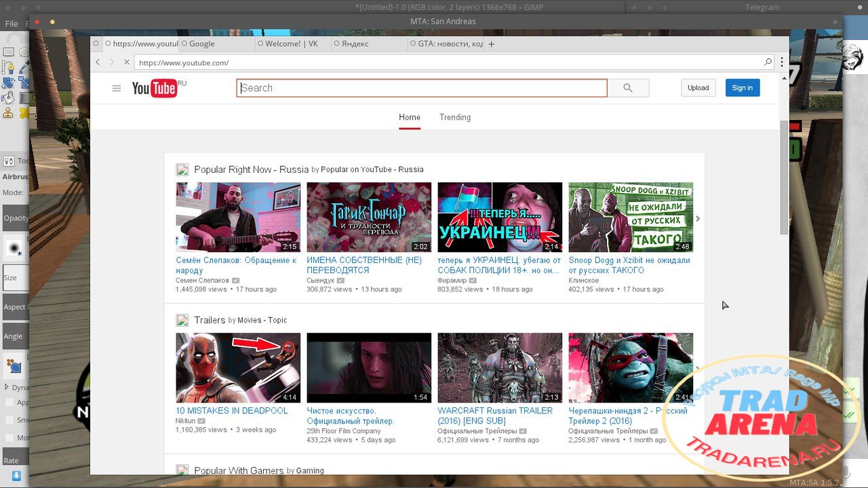Switch to the Welcome! | VK tab
Viewport: 868px width, 488px height.
pos(294,44)
